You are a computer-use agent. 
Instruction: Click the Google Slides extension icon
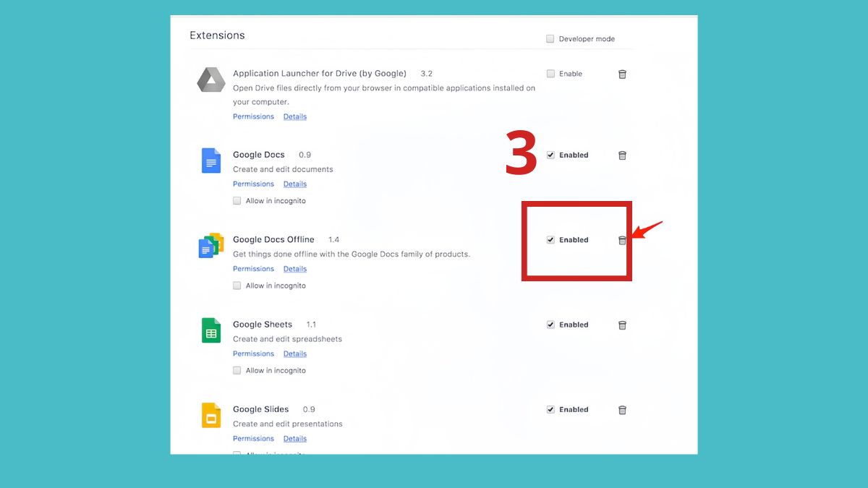[210, 415]
